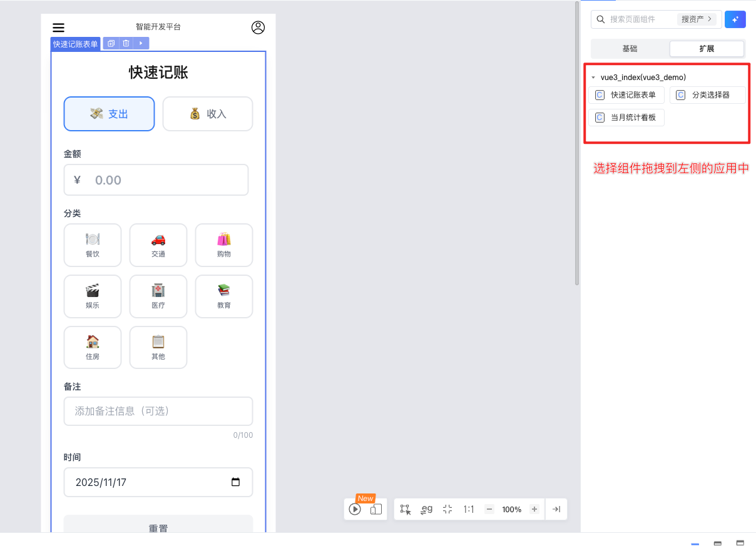Image resolution: width=756 pixels, height=551 pixels.
Task: Pick the 快速记账表单 component chip
Action: tap(626, 95)
